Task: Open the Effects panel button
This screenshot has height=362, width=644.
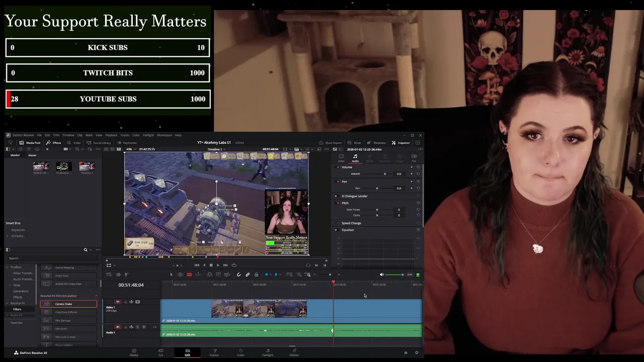Action: [53, 143]
